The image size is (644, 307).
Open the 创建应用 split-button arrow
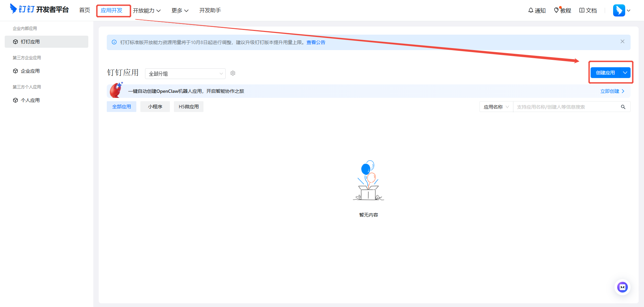click(625, 73)
